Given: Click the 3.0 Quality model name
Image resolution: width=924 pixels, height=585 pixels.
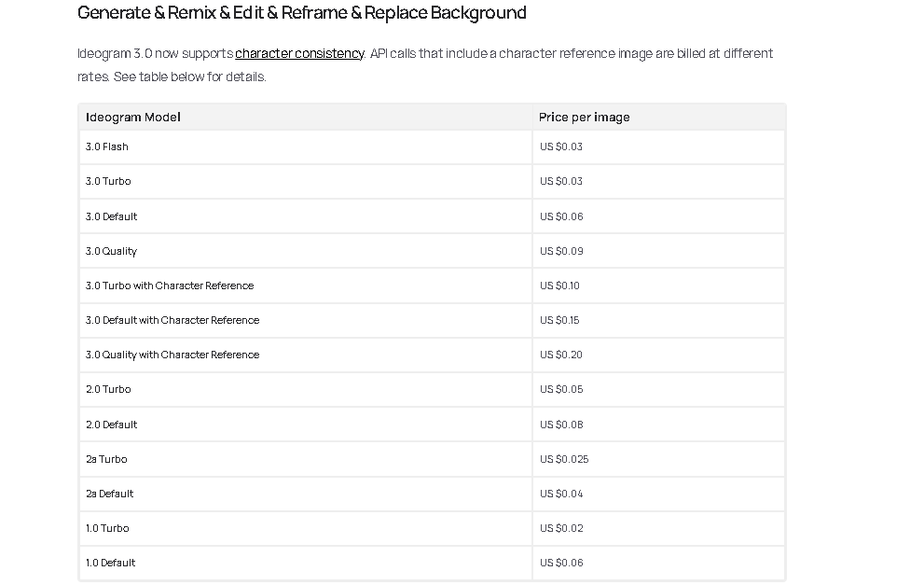Looking at the screenshot, I should (111, 251).
